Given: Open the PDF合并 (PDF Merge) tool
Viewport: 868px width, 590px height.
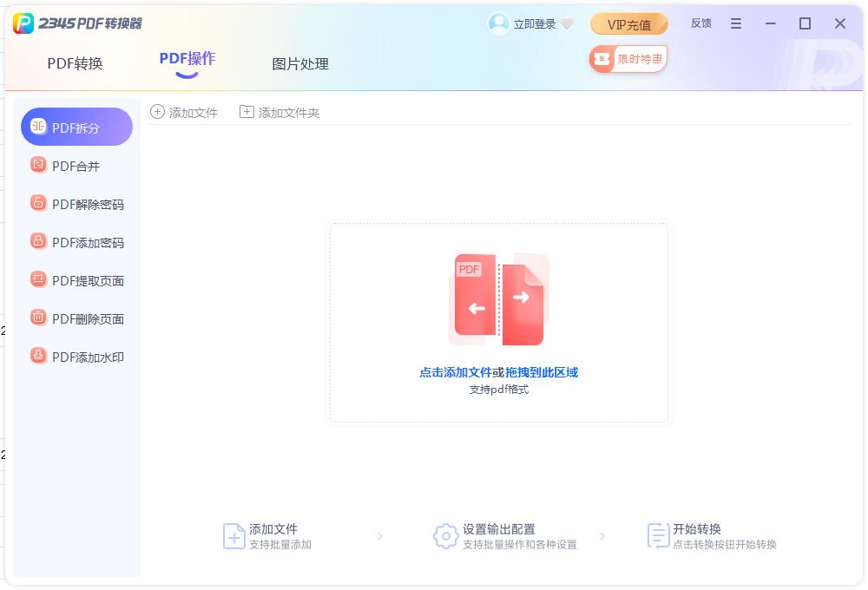Looking at the screenshot, I should (38, 165).
